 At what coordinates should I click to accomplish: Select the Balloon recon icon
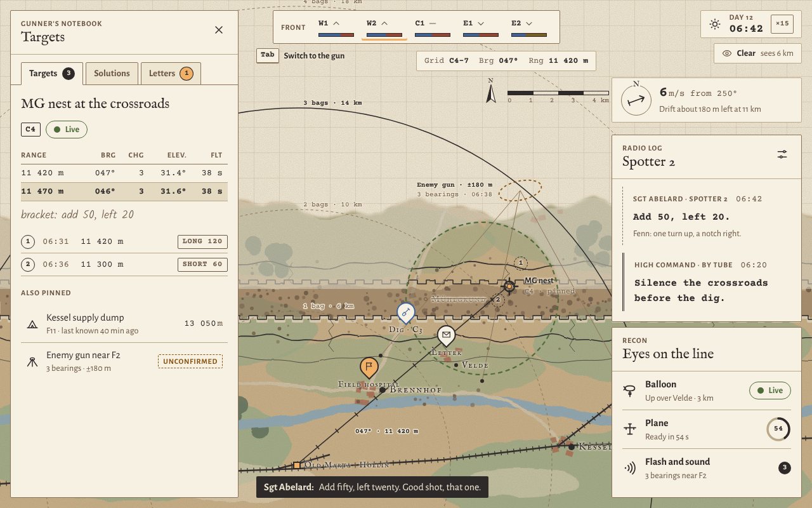point(630,391)
